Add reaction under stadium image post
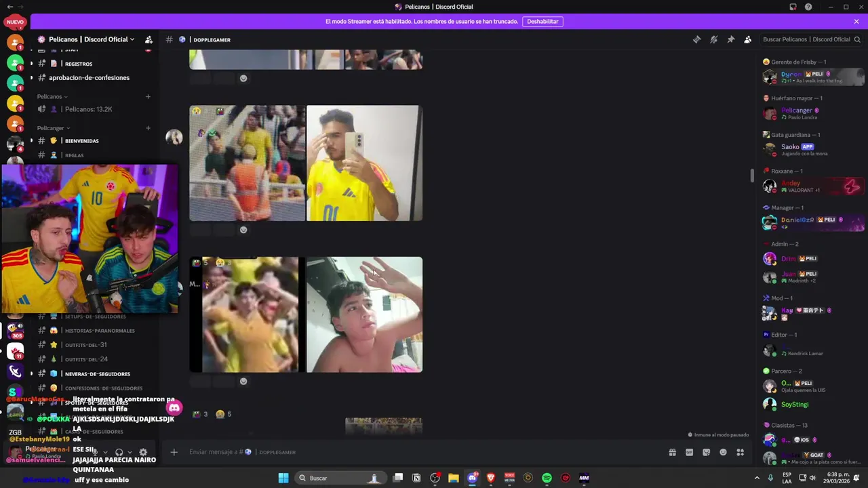Image resolution: width=868 pixels, height=488 pixels. pyautogui.click(x=243, y=230)
